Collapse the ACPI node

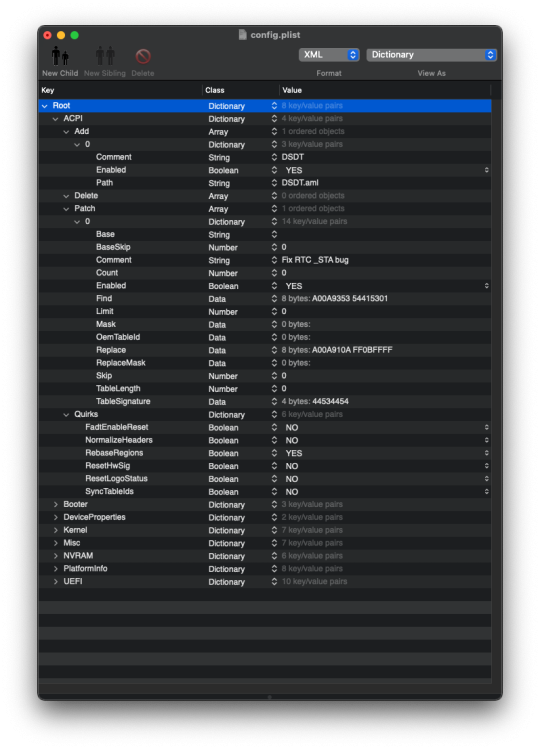pyautogui.click(x=55, y=119)
